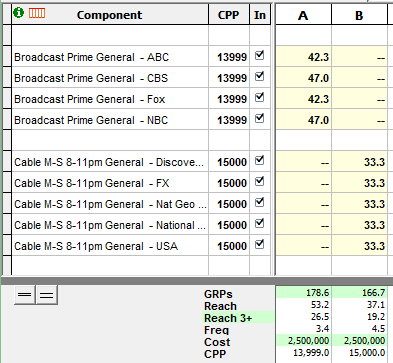
Task: Click the In column header
Action: click(260, 15)
